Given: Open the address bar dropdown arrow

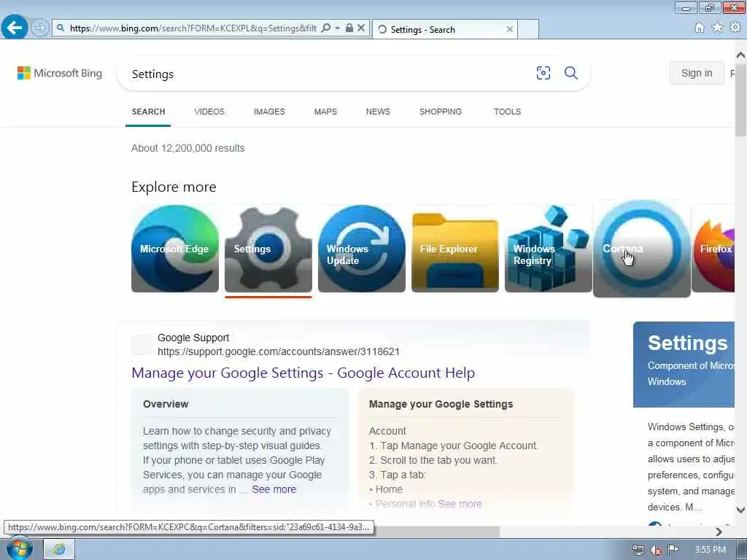Looking at the screenshot, I should click(x=337, y=28).
